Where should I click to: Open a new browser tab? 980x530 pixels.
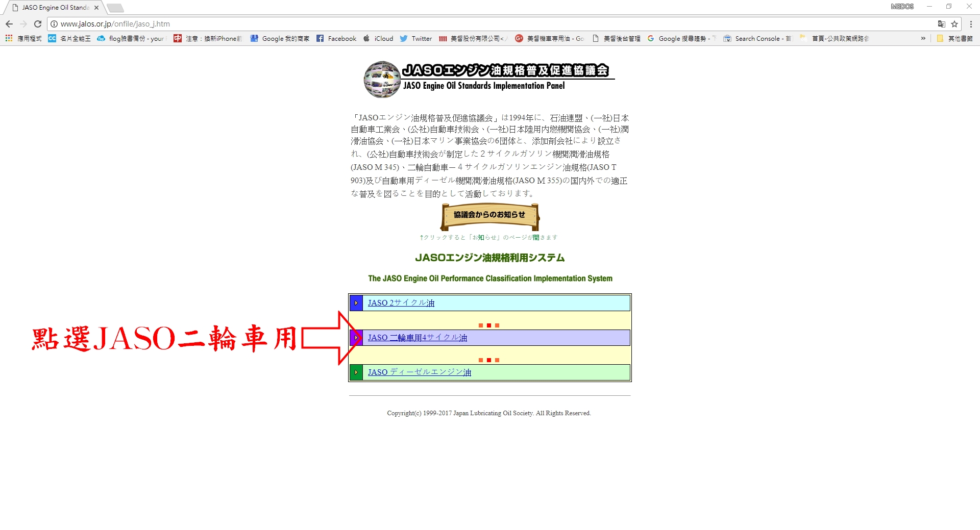pos(115,8)
